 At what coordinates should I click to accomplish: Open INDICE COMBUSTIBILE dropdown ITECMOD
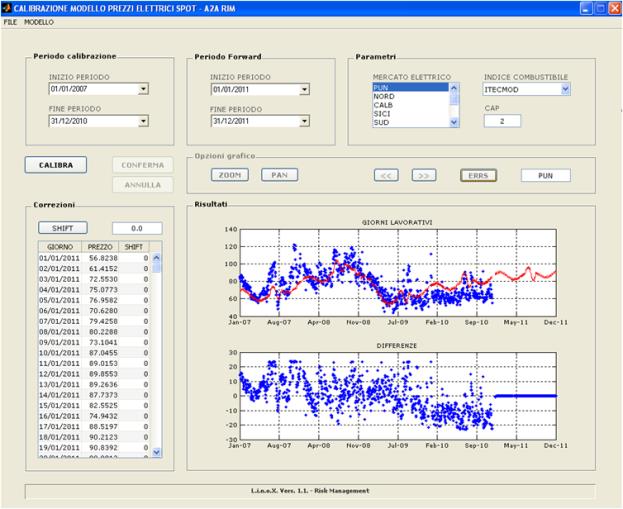tap(565, 89)
